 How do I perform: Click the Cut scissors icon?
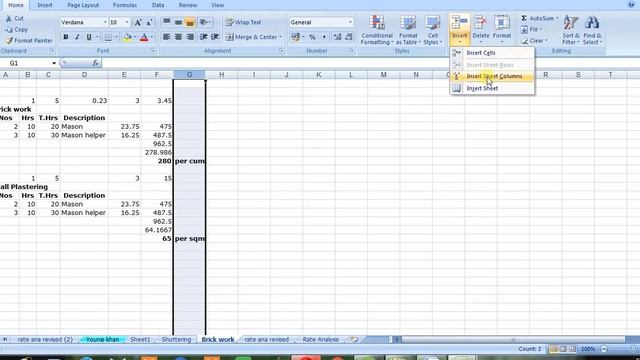[9, 18]
